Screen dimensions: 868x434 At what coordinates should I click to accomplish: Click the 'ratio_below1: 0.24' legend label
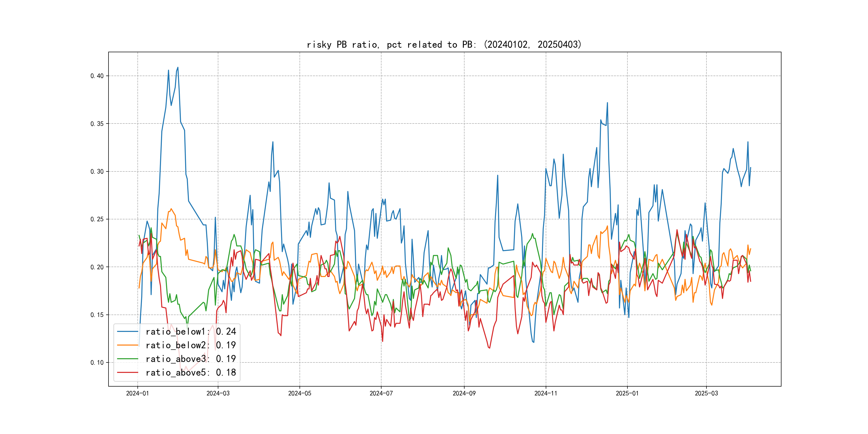coord(191,332)
